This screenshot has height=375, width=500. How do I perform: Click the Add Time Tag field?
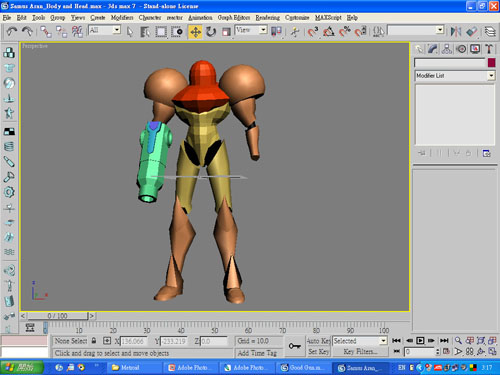[x=257, y=353]
